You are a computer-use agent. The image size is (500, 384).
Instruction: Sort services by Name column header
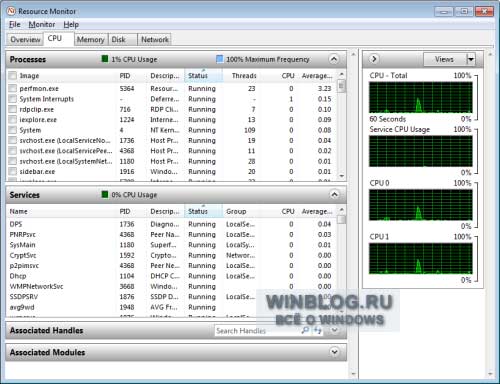coord(19,211)
